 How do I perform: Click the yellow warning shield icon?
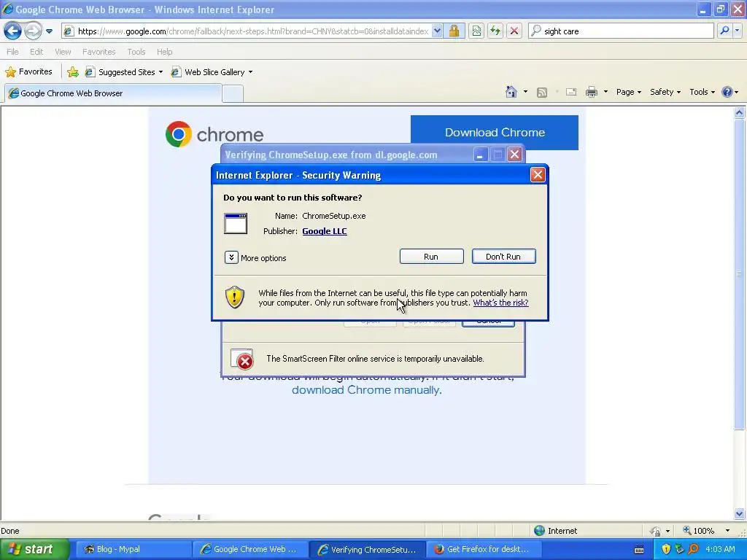pyautogui.click(x=235, y=297)
